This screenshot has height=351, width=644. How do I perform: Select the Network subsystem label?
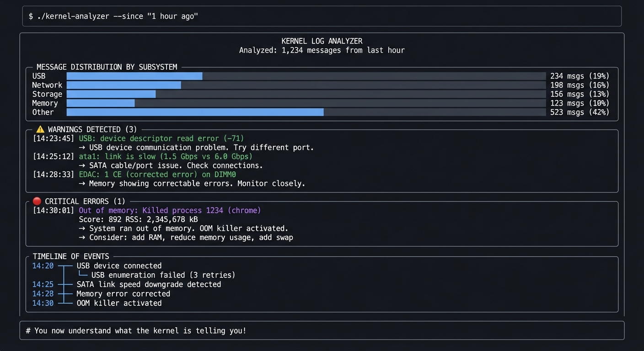coord(47,85)
